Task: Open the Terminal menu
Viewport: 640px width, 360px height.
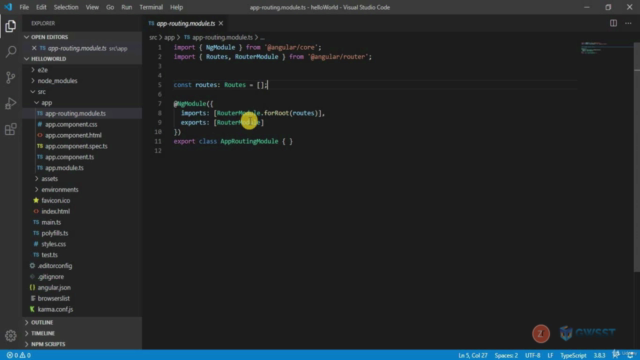Action: (151, 7)
